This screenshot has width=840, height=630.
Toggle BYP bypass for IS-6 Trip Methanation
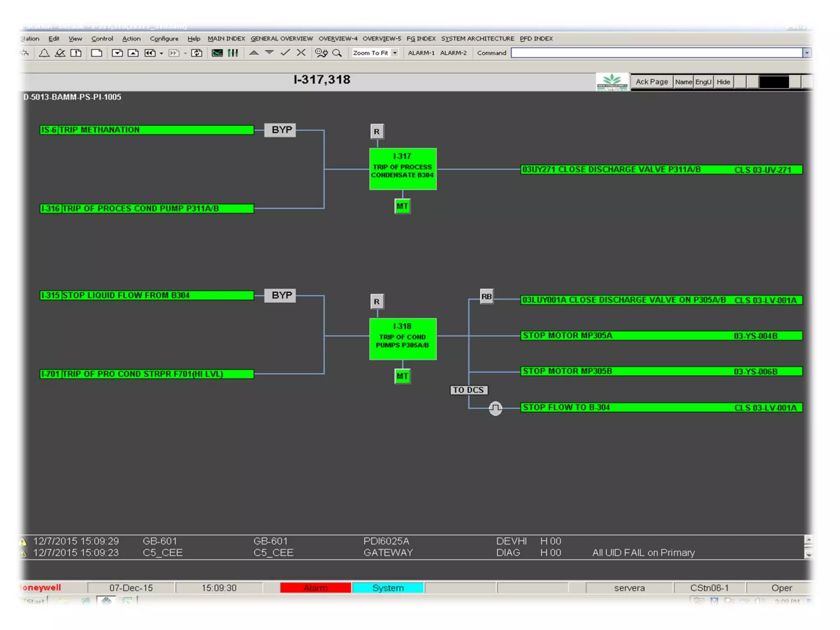[281, 130]
